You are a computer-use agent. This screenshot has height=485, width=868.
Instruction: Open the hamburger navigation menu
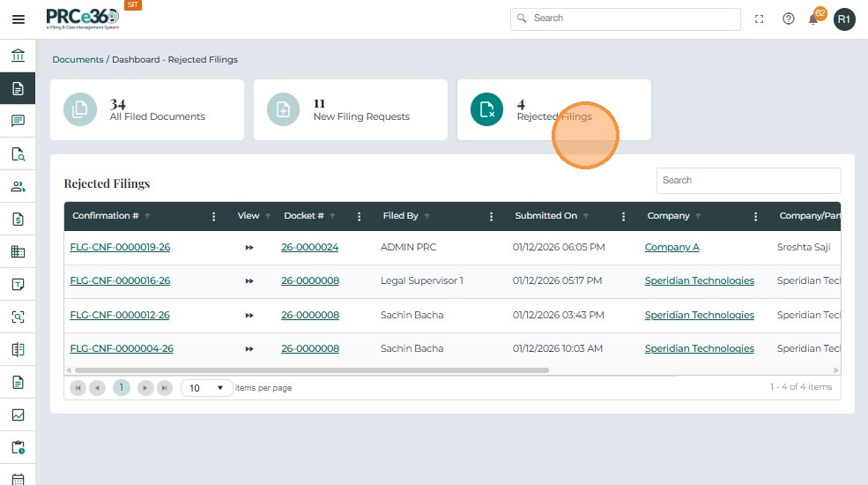tap(18, 19)
